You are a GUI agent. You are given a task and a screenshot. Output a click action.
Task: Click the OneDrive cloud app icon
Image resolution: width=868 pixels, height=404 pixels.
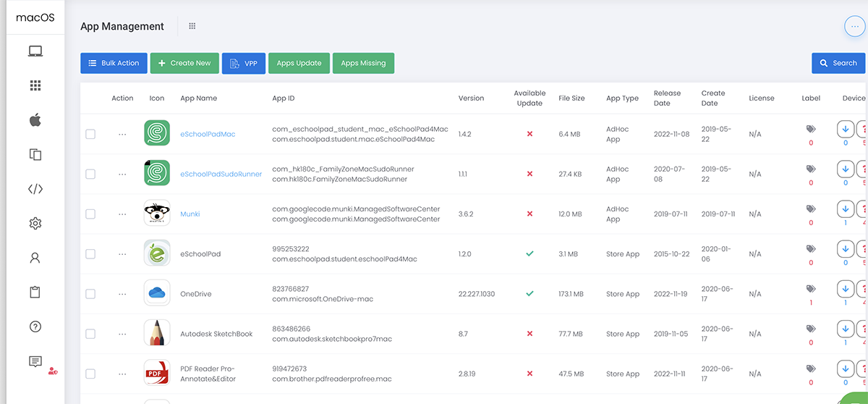point(157,293)
